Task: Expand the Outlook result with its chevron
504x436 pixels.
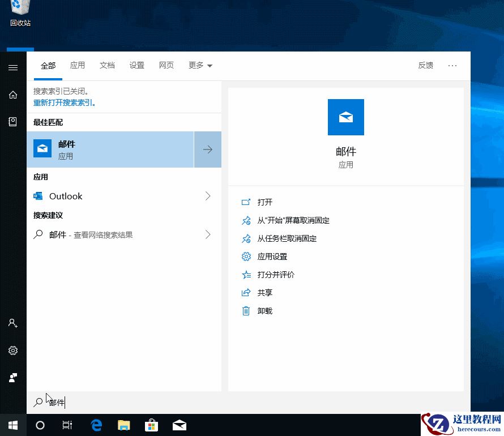Action: (x=208, y=196)
